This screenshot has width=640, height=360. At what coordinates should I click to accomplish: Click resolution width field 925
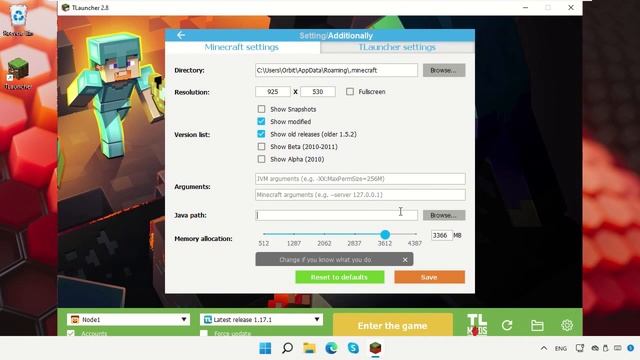coord(273,92)
